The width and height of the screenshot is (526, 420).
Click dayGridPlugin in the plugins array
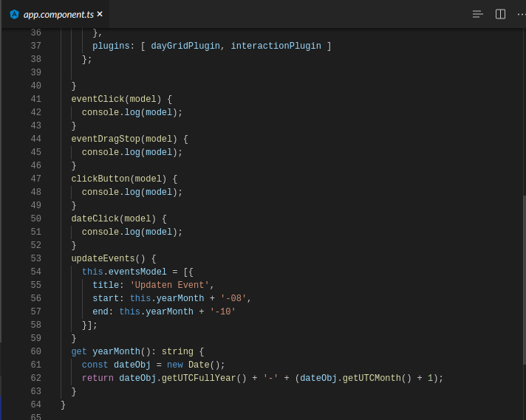click(185, 46)
